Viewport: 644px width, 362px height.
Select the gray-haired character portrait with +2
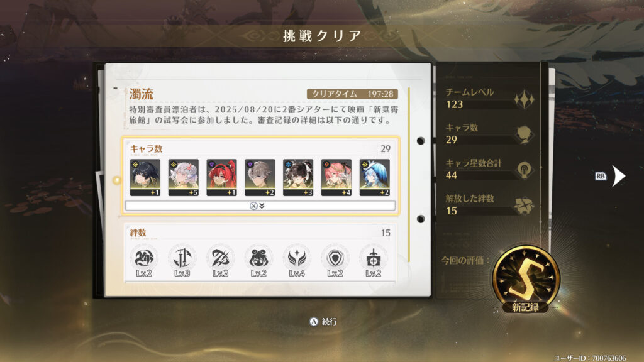click(x=260, y=177)
